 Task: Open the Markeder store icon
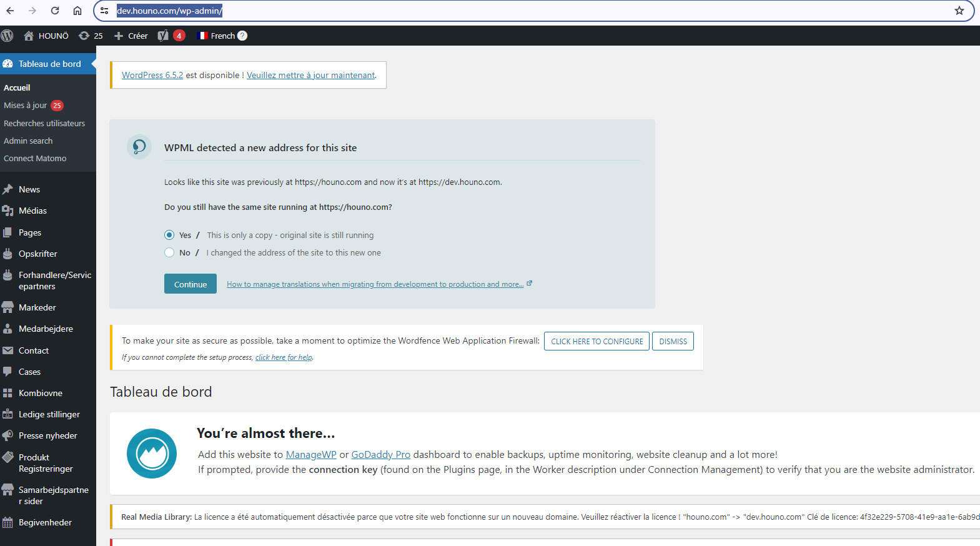coord(7,307)
